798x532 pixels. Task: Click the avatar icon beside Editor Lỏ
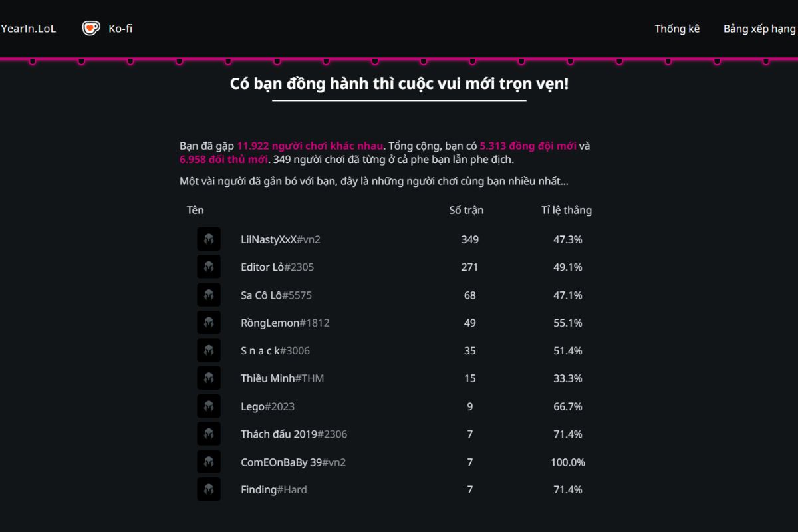(x=209, y=267)
